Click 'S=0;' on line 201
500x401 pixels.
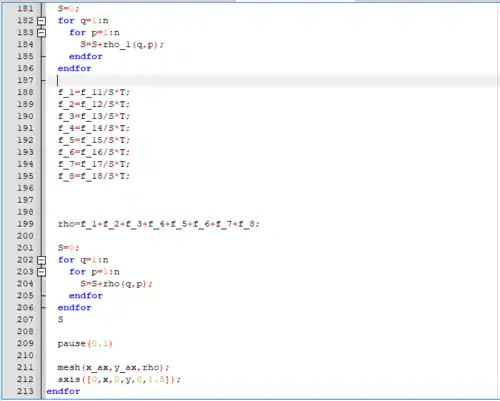68,248
